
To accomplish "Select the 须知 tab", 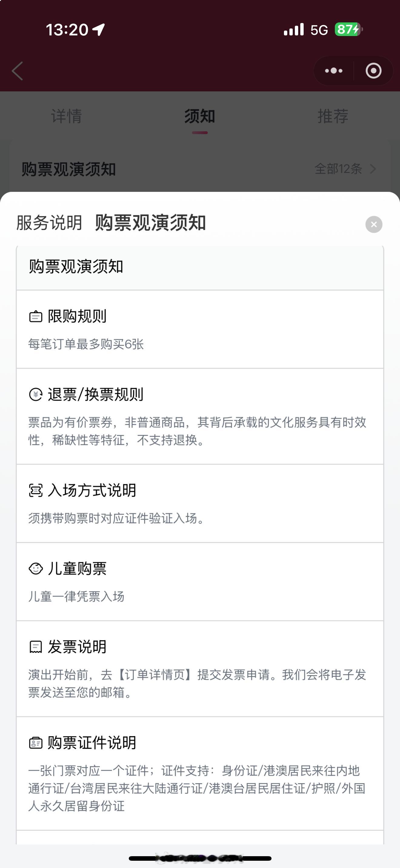I will (x=200, y=116).
